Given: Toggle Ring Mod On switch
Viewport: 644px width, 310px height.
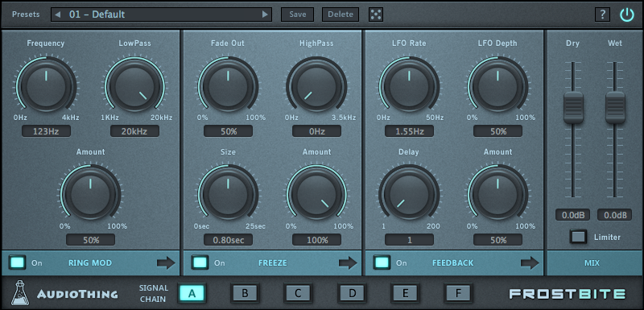Looking at the screenshot, I should pos(18,262).
